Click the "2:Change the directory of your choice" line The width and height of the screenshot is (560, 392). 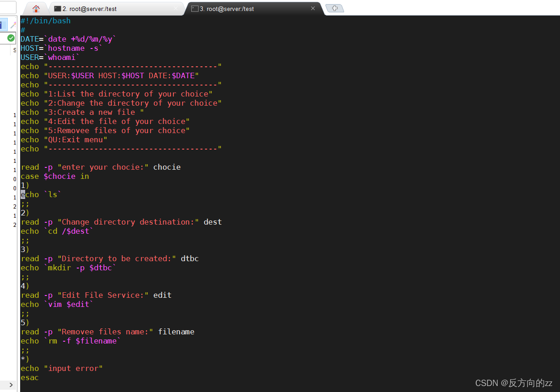121,103
